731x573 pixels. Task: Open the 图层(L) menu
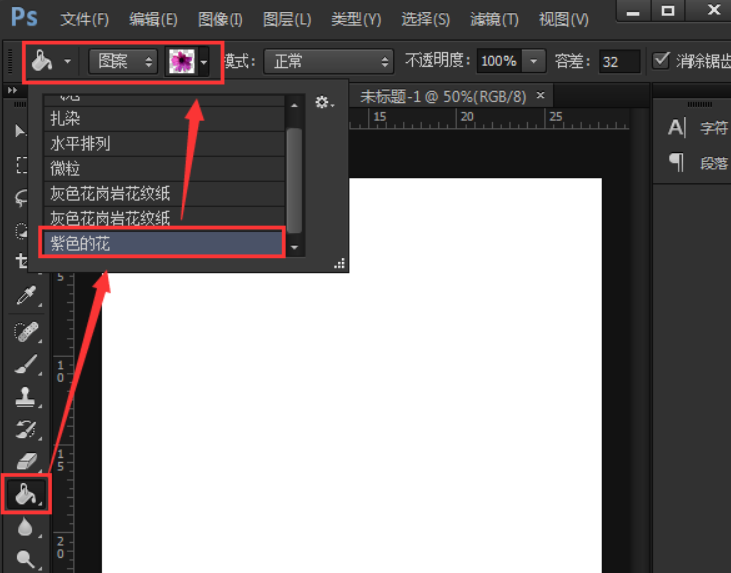click(287, 20)
